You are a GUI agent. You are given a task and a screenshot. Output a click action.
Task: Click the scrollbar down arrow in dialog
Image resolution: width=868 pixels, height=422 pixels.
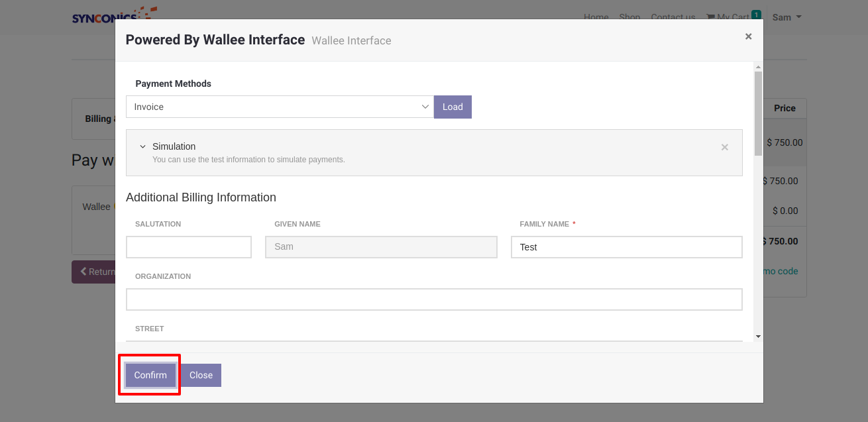758,337
